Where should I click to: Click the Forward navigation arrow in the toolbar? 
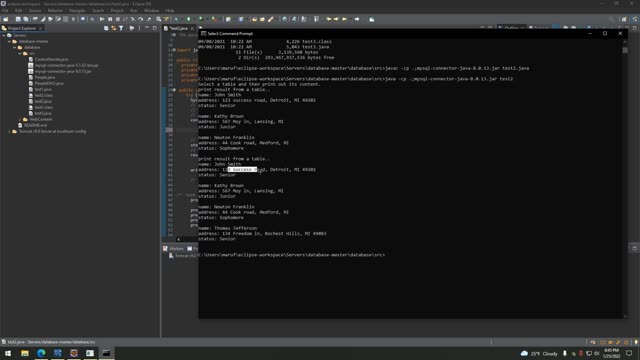tap(357, 19)
